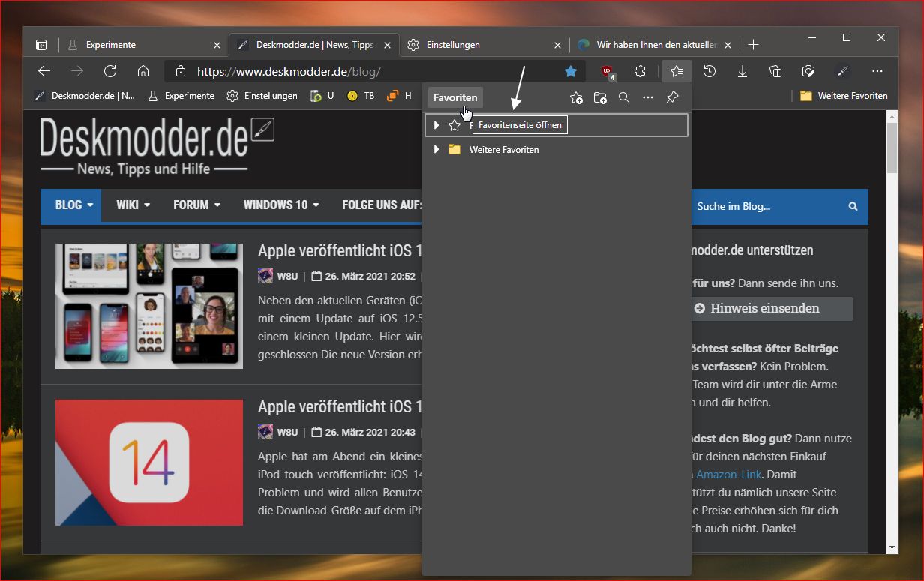Viewport: 924px width, 581px height.
Task: Open browsing history
Action: click(x=709, y=71)
